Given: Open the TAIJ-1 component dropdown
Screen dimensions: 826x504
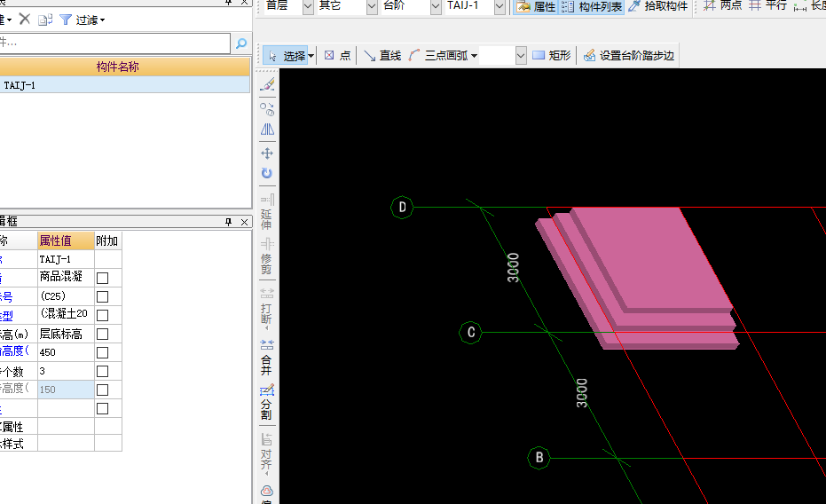Looking at the screenshot, I should 500,6.
